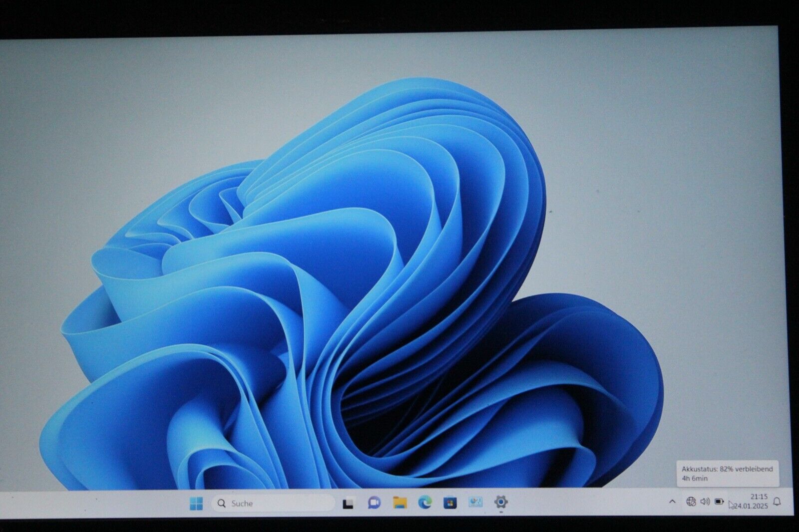This screenshot has height=532, width=799.
Task: Open the Control Panel taskbar icon
Action: pos(475,502)
